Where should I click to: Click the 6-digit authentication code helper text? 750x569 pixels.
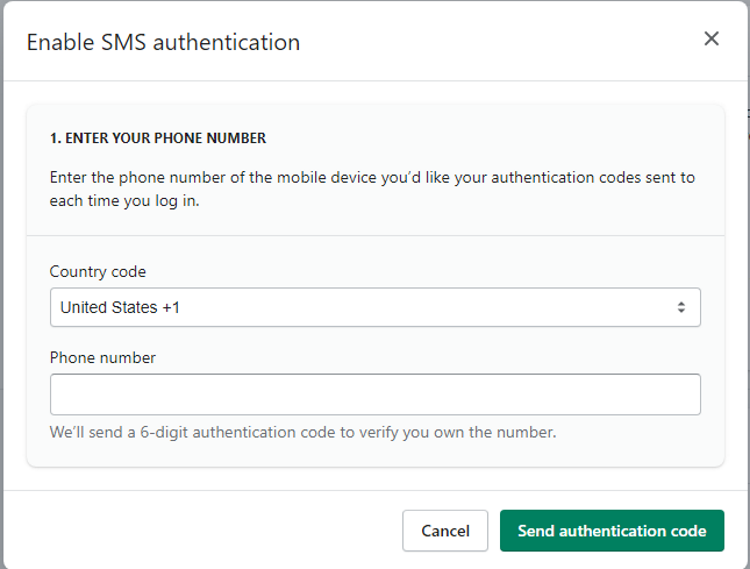302,433
